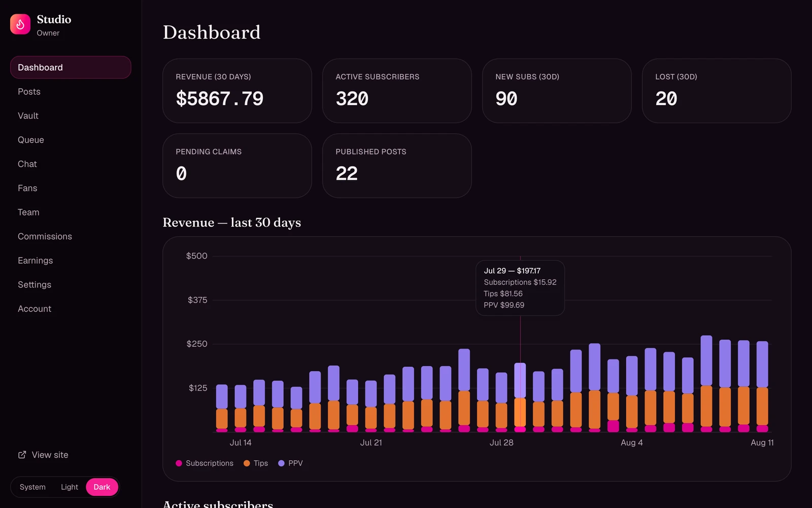Image resolution: width=812 pixels, height=508 pixels.
Task: Go to the Account page
Action: [71, 309]
